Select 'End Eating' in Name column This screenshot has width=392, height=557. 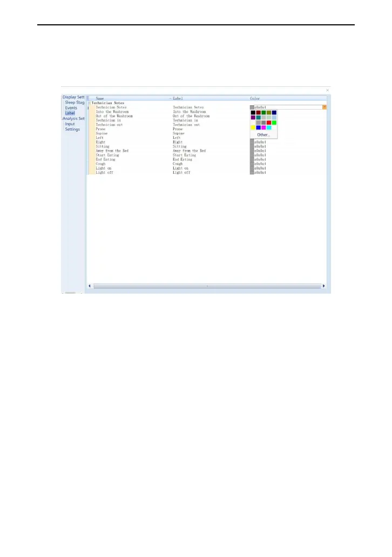(x=105, y=160)
